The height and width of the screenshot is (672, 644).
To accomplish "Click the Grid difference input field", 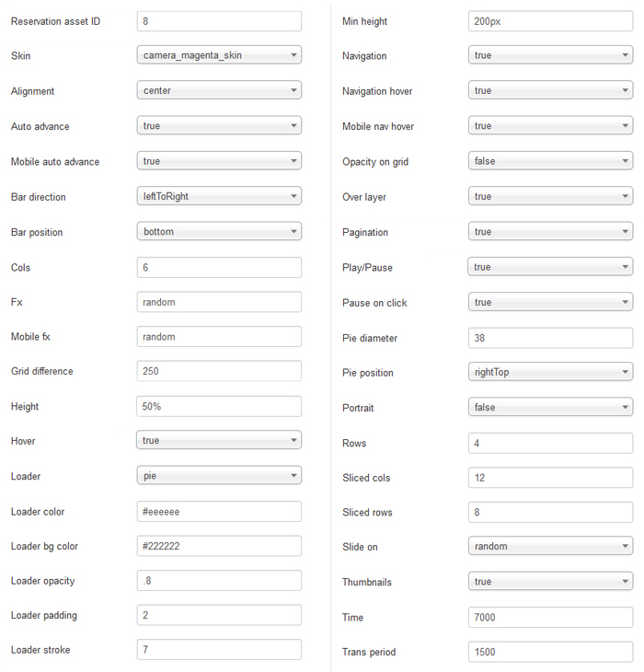I will 219,372.
